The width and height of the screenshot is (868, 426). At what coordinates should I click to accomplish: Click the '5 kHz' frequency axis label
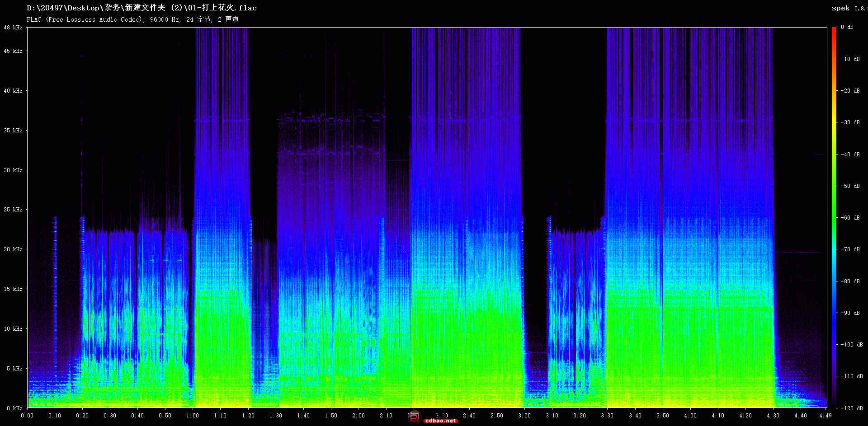pyautogui.click(x=15, y=369)
